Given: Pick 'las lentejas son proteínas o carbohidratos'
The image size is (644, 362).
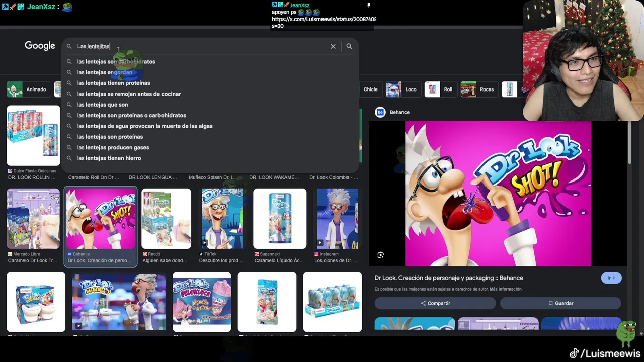Looking at the screenshot, I should pyautogui.click(x=210, y=115).
